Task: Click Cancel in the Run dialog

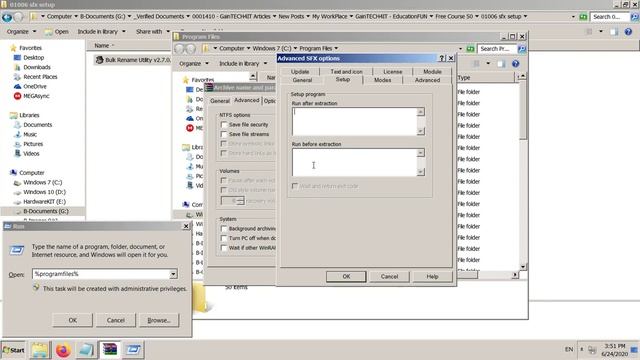Action: (116, 320)
